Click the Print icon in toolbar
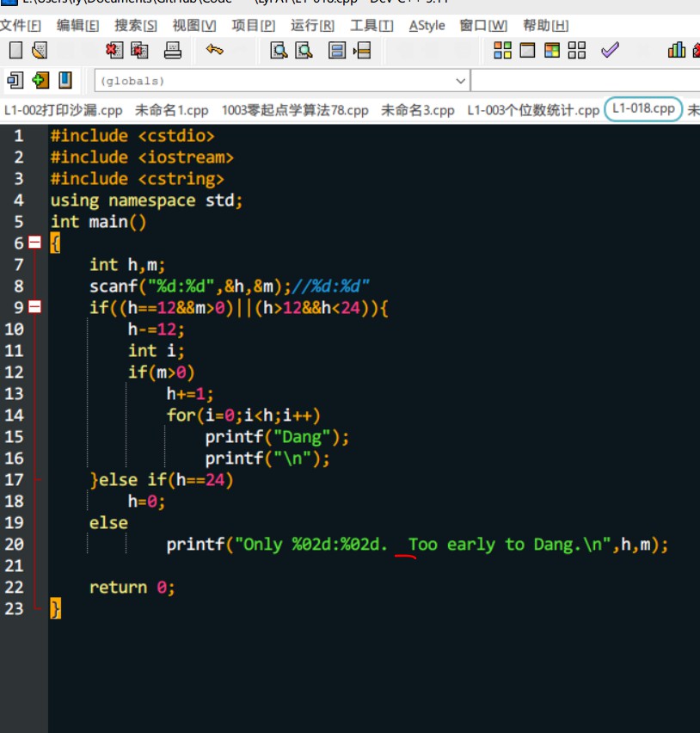 click(173, 50)
